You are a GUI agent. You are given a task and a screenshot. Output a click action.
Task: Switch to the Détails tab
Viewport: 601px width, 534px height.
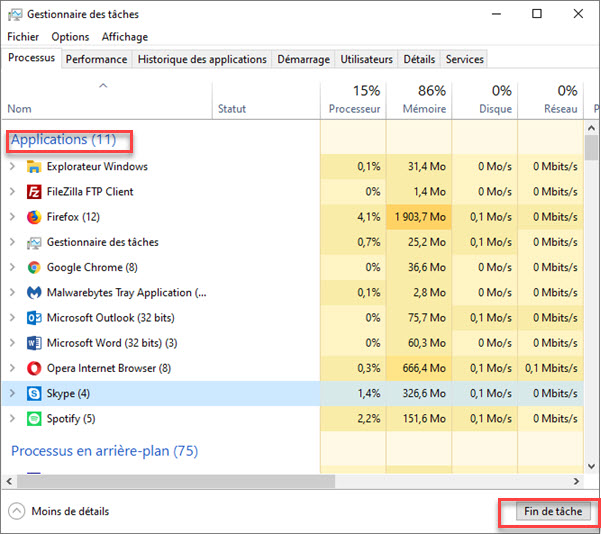coord(419,59)
